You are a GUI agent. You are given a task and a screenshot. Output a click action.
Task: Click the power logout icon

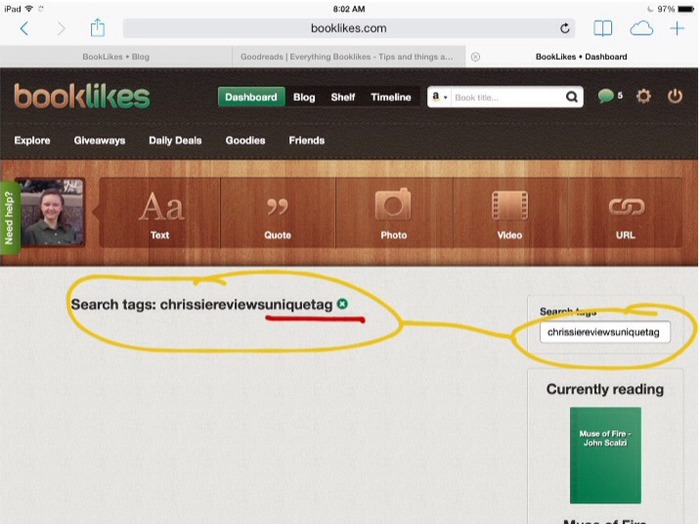[675, 97]
